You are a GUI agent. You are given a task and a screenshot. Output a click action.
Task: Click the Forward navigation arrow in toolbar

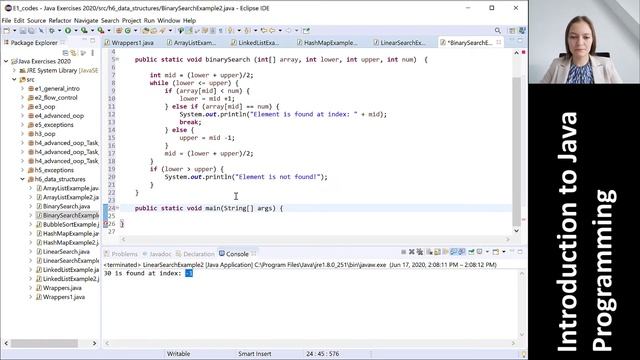pyautogui.click(x=289, y=31)
